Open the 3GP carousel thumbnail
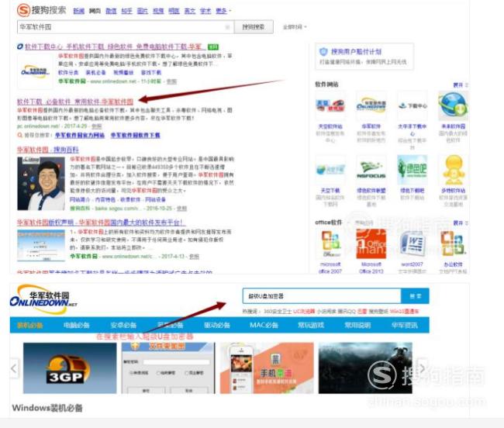504x428 pixels. [70, 368]
